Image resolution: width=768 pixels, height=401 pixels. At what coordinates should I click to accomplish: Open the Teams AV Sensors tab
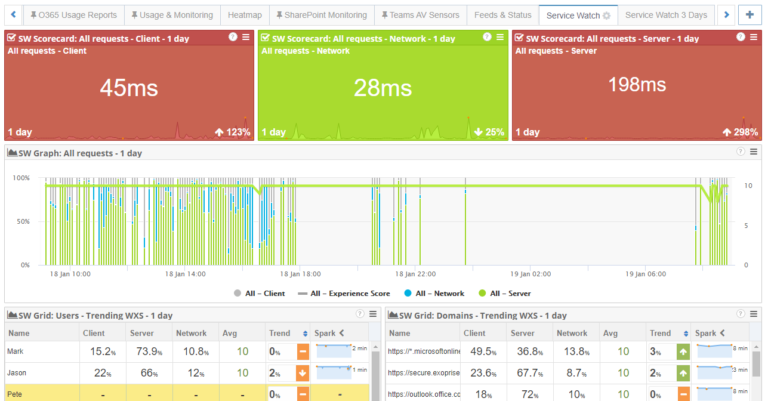point(420,15)
